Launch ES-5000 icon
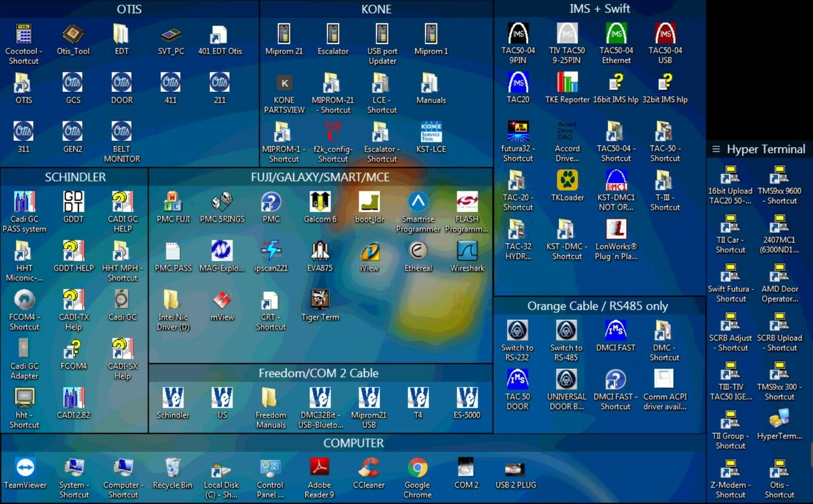Image resolution: width=813 pixels, height=504 pixels. coord(467,398)
